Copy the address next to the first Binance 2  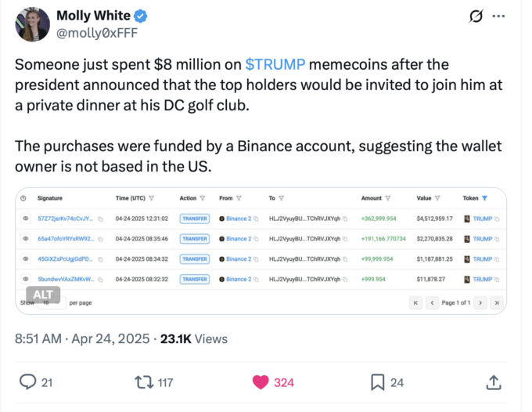click(x=256, y=219)
